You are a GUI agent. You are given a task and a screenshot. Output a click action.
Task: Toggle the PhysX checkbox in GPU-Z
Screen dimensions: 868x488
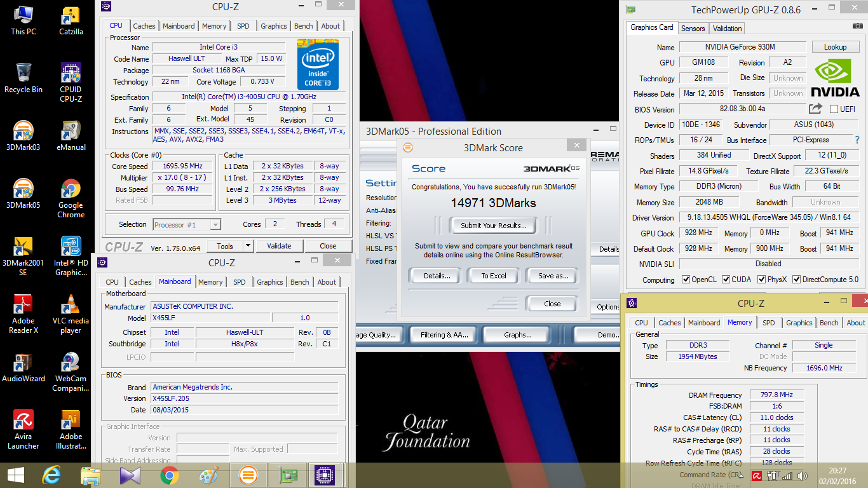coord(760,280)
